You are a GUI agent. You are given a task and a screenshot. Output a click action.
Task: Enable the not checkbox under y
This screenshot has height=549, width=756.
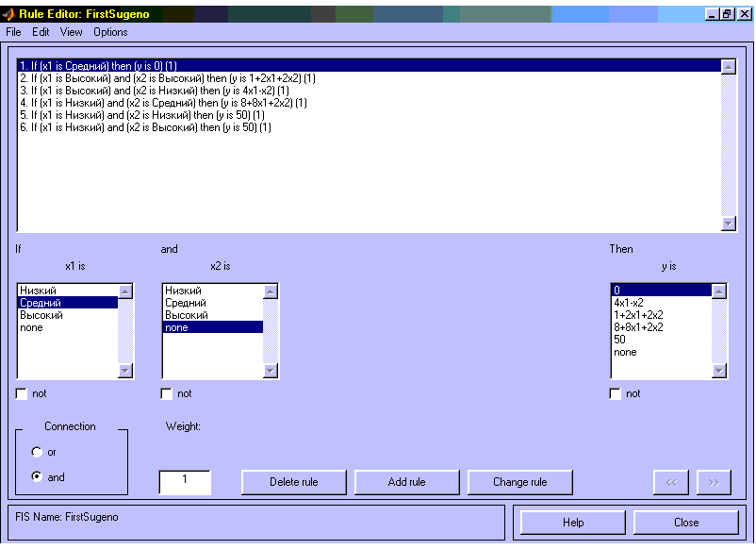tap(616, 394)
